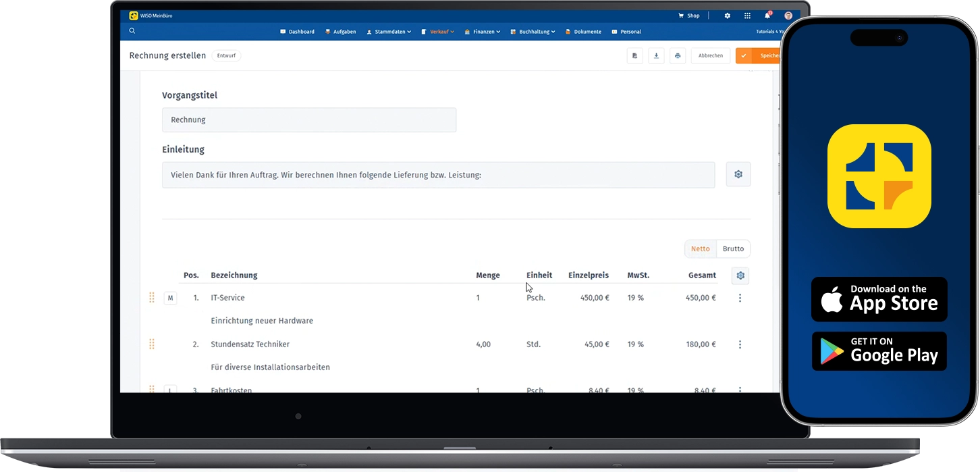
Task: Open the apps grid icon
Action: 747,16
